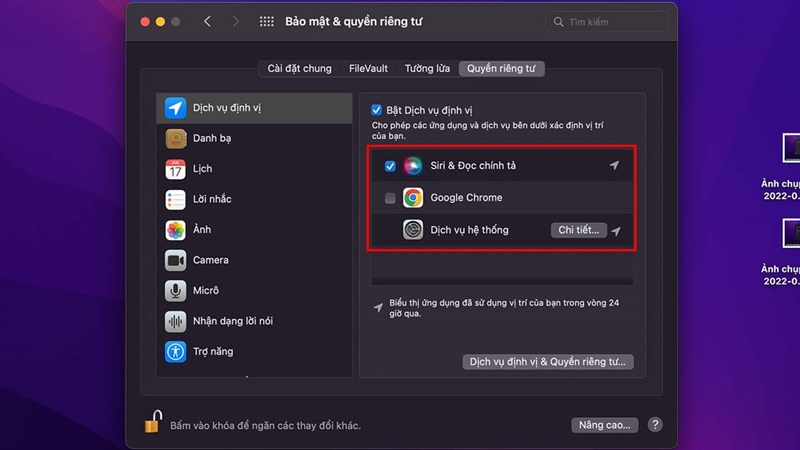The height and width of the screenshot is (450, 800).
Task: Select the Trợ năng row text
Action: [x=213, y=352]
